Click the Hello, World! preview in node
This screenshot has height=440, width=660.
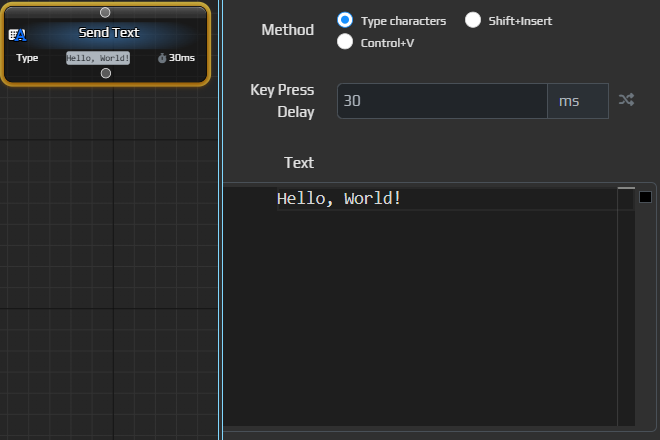click(98, 58)
